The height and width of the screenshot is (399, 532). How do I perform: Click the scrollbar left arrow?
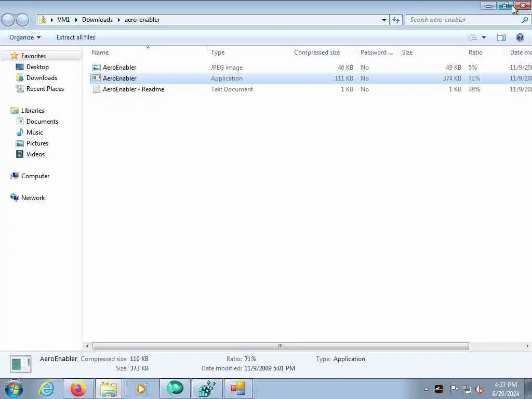(x=87, y=346)
